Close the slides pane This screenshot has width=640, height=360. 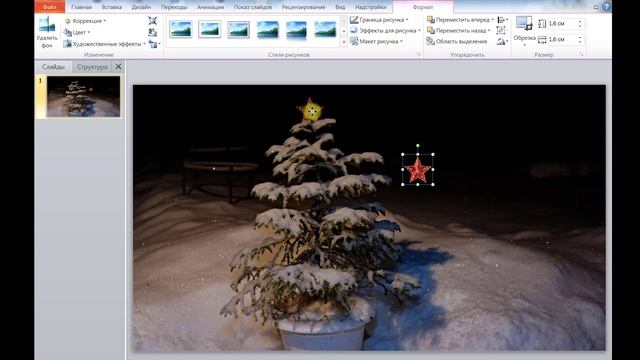(118, 67)
